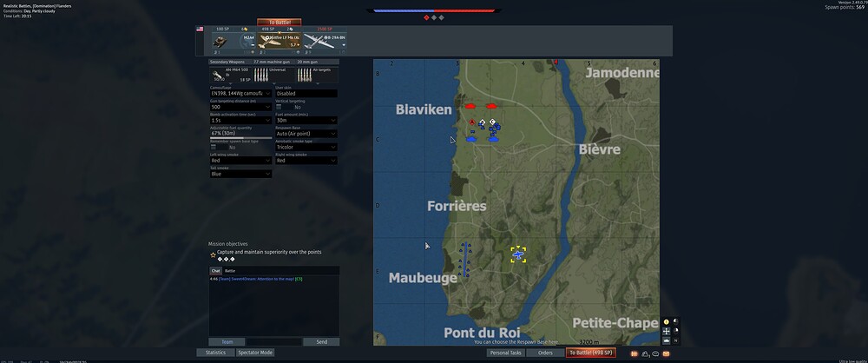The image size is (868, 363).
Task: Open Spectator Mode
Action: (255, 353)
